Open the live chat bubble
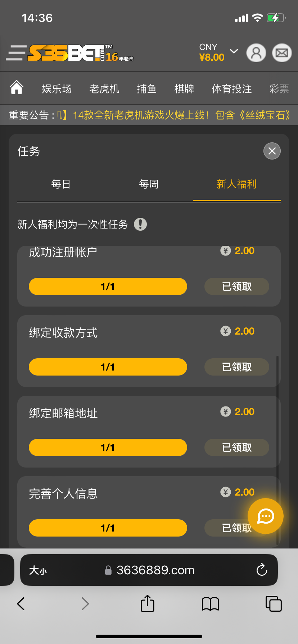The width and height of the screenshot is (298, 644). [x=266, y=516]
